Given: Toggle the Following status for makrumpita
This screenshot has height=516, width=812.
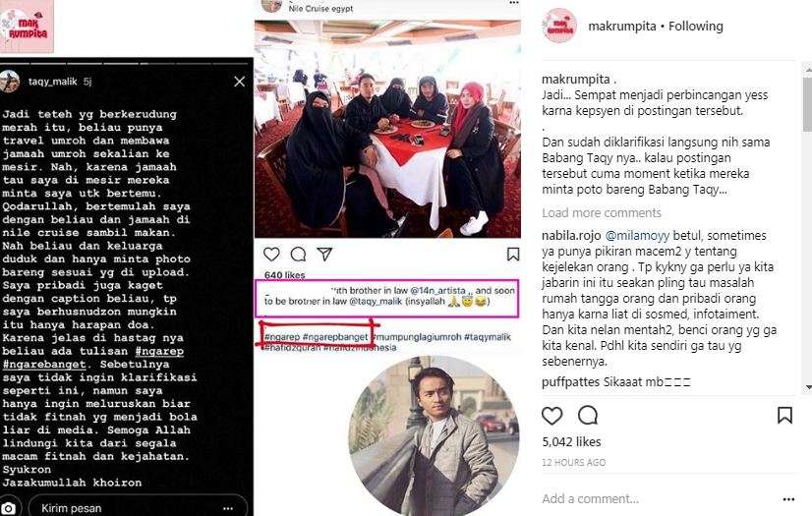Looking at the screenshot, I should coord(695,26).
